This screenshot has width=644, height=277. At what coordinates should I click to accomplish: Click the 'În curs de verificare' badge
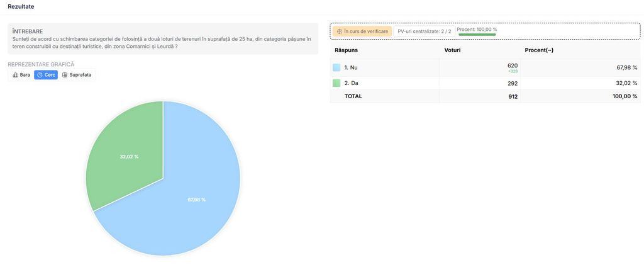pos(362,31)
